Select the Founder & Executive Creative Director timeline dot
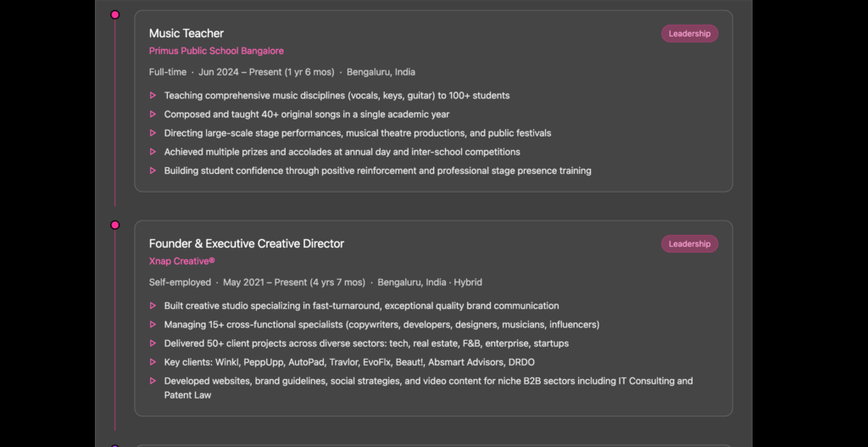 [115, 225]
